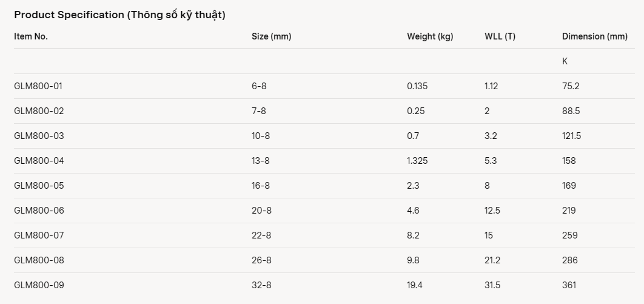Click the K sub-header cell
The width and height of the screenshot is (644, 304).
[x=565, y=61]
